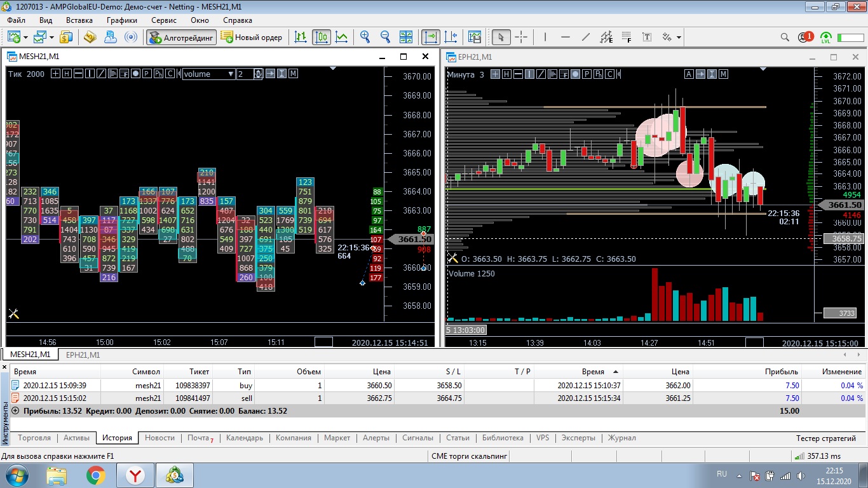The image size is (868, 488).
Task: Toggle C button in EPH21 chart panel
Action: (609, 74)
